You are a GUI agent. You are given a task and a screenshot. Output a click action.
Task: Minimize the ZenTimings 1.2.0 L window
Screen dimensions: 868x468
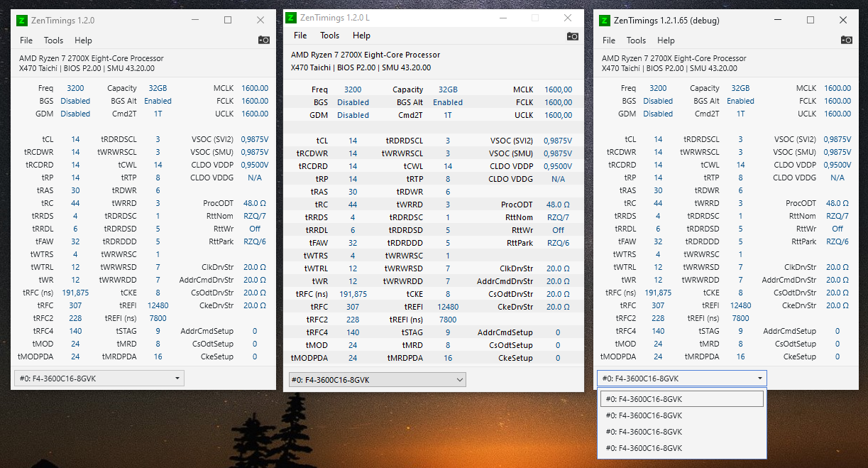tap(502, 18)
